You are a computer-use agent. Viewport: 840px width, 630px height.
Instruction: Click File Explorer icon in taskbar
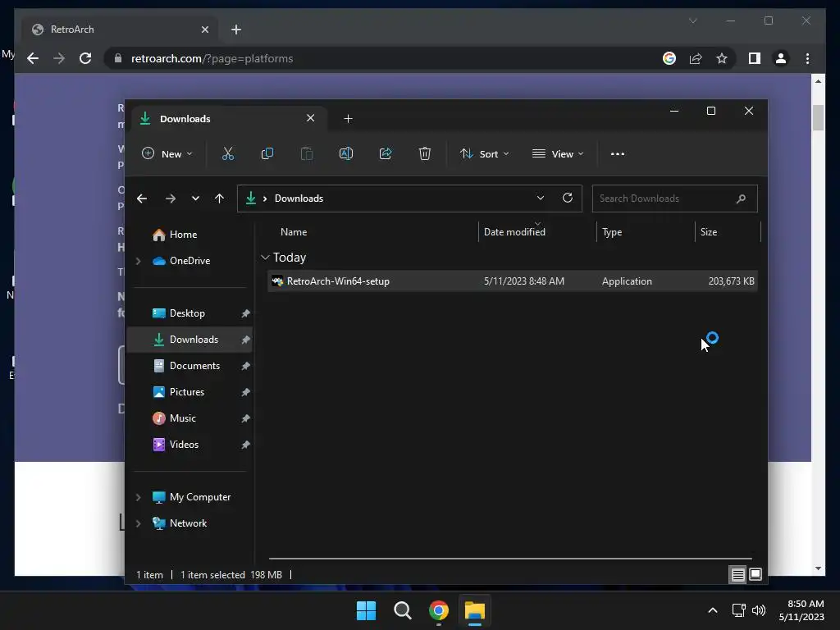tap(475, 610)
